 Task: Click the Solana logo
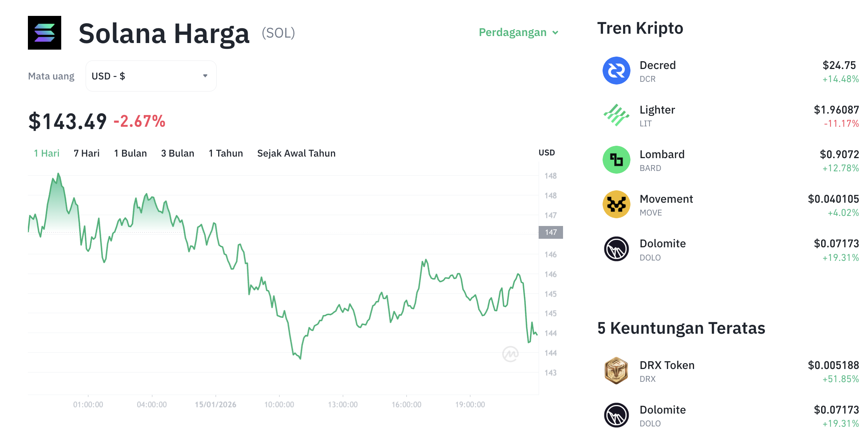point(44,33)
